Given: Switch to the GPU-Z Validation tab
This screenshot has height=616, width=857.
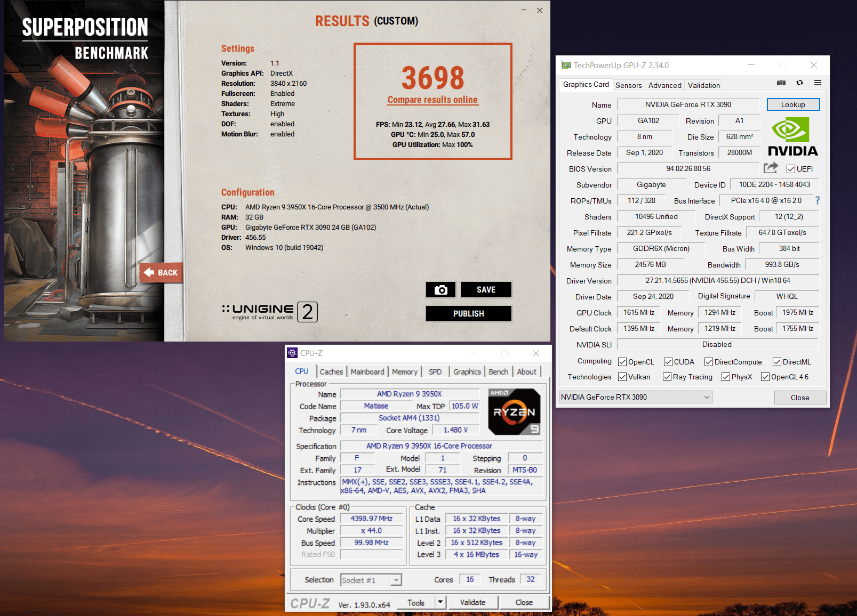Looking at the screenshot, I should click(703, 85).
